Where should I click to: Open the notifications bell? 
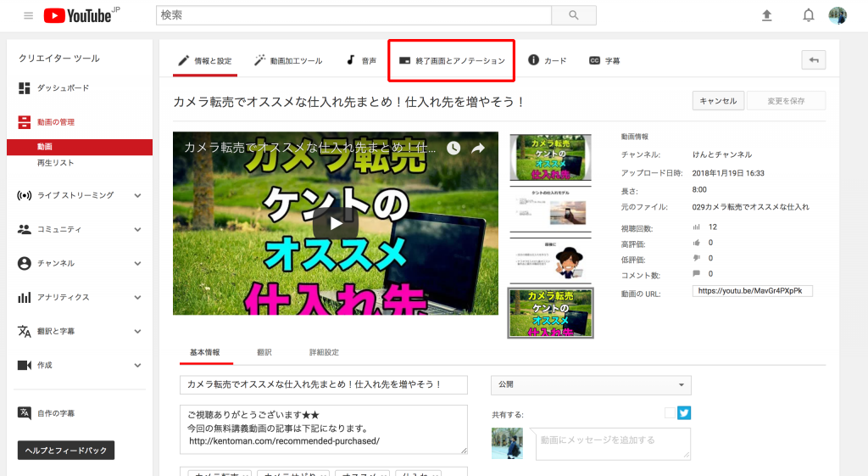coord(808,15)
